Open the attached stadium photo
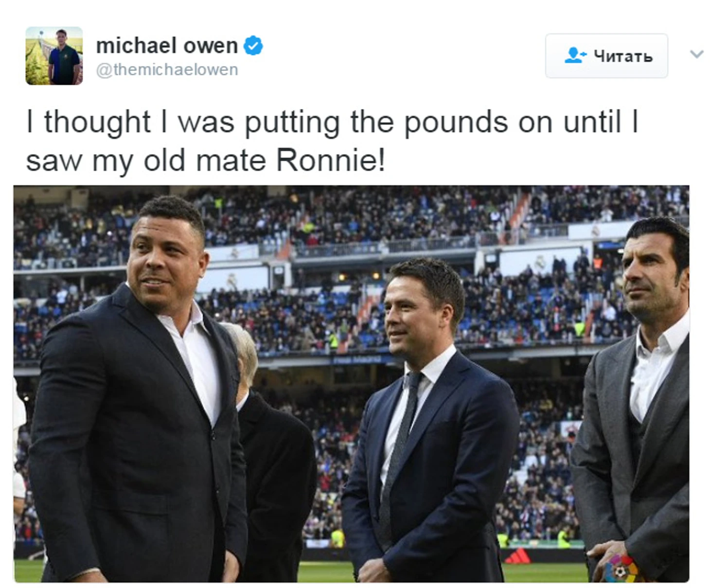Image resolution: width=710 pixels, height=588 pixels. point(351,384)
